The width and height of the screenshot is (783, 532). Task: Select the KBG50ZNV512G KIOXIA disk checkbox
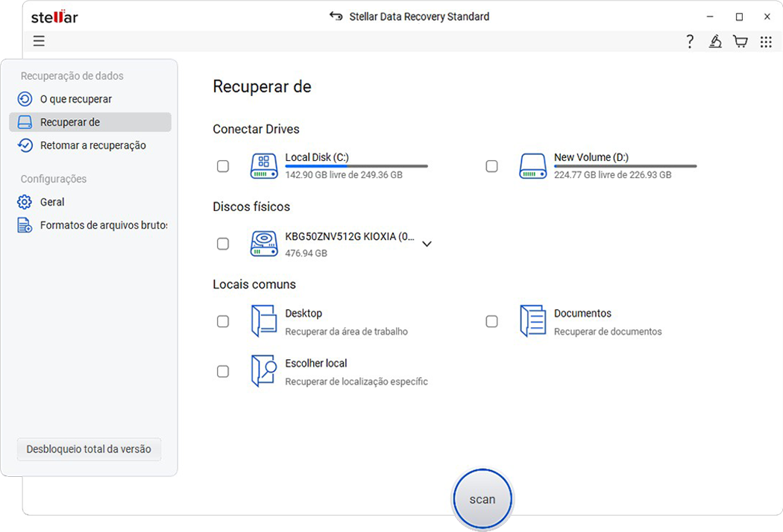point(223,244)
